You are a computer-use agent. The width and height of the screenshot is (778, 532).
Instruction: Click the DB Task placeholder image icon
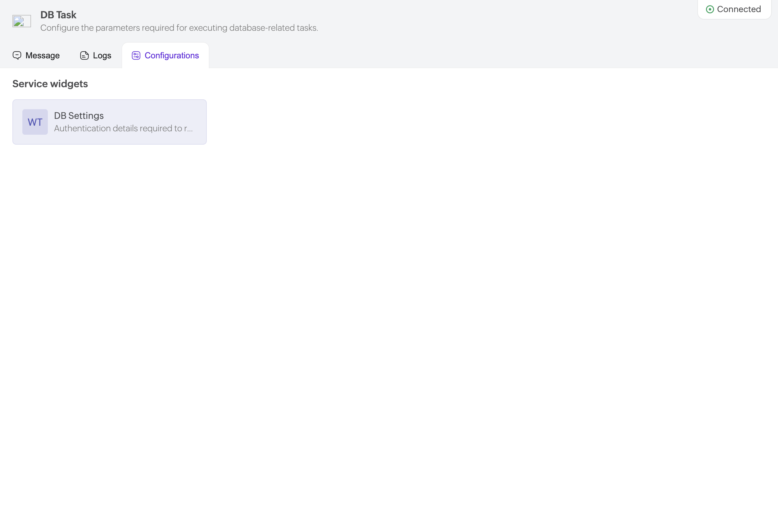coord(21,21)
